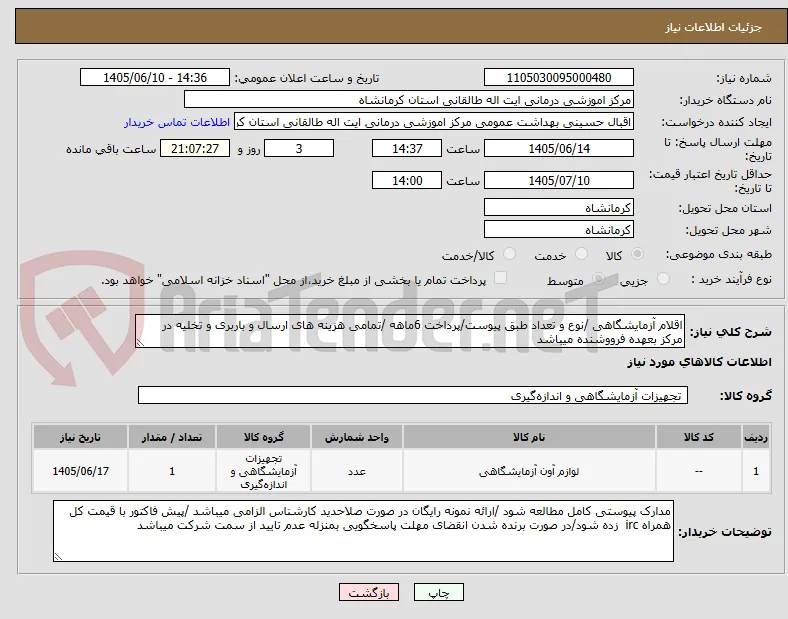Click the response deadline date 1405/06/14
Image resolution: width=788 pixels, height=619 pixels.
tap(558, 149)
